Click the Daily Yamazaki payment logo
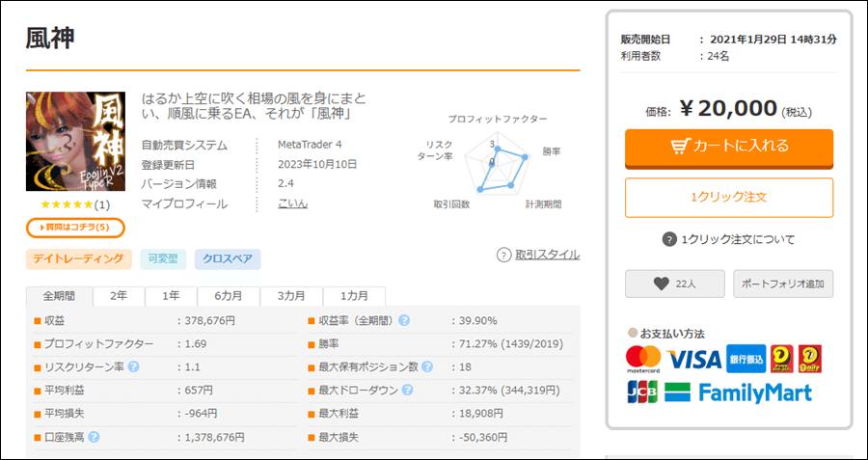This screenshot has height=460, width=868. pos(809,360)
